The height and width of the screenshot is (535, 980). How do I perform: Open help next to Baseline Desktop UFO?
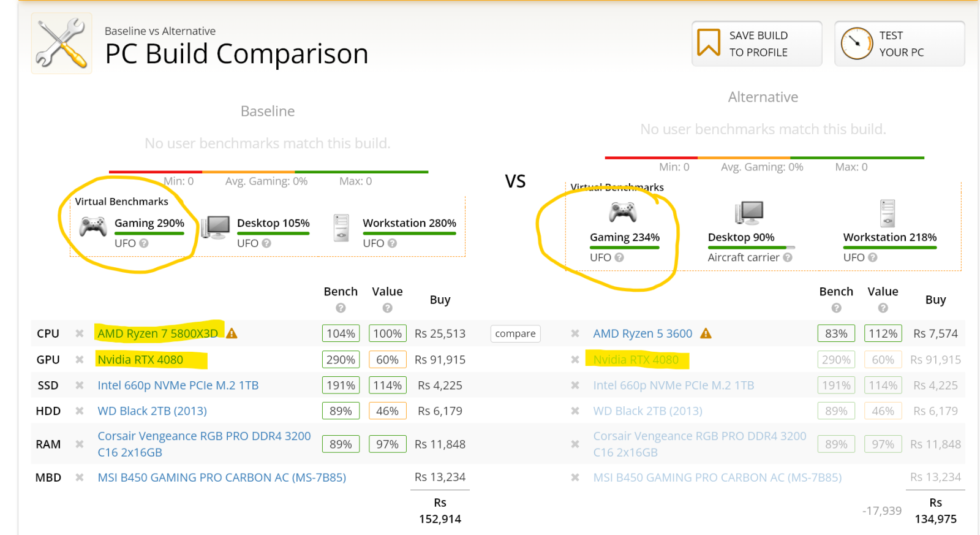[x=266, y=243]
